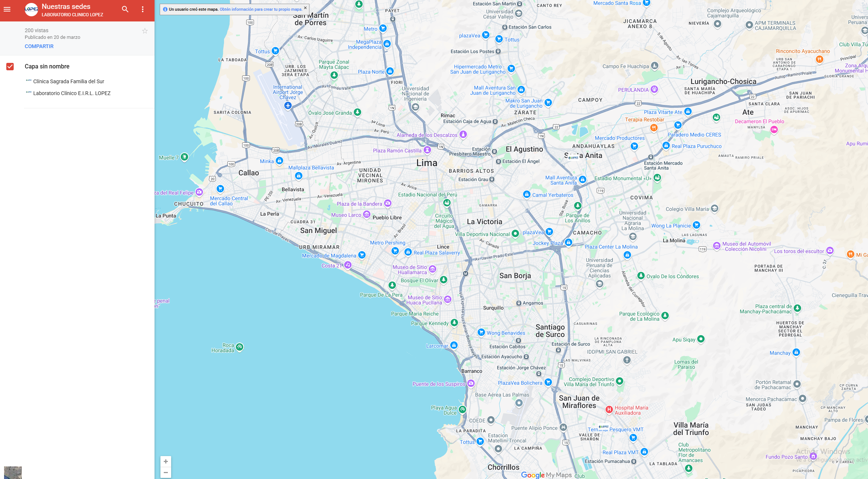Screen dimensions: 868x479
Task: Open the three-dot more options menu
Action: pos(143,9)
